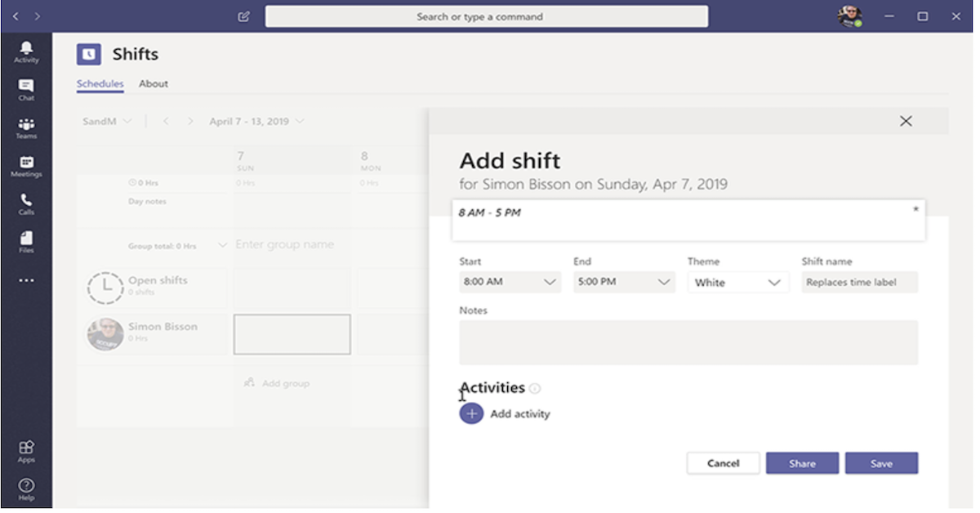Image resolution: width=980 pixels, height=513 pixels.
Task: Cancel adding the shift
Action: [x=723, y=463]
